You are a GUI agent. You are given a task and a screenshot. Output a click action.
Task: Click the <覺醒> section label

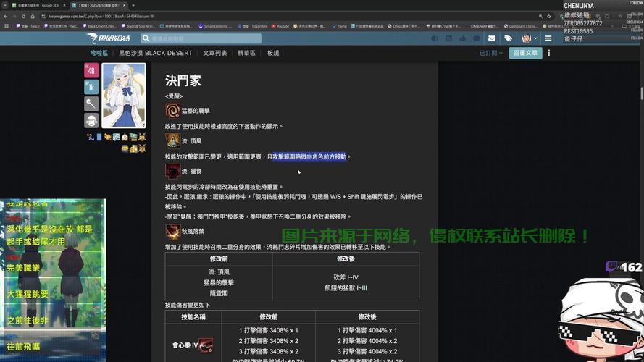point(174,96)
